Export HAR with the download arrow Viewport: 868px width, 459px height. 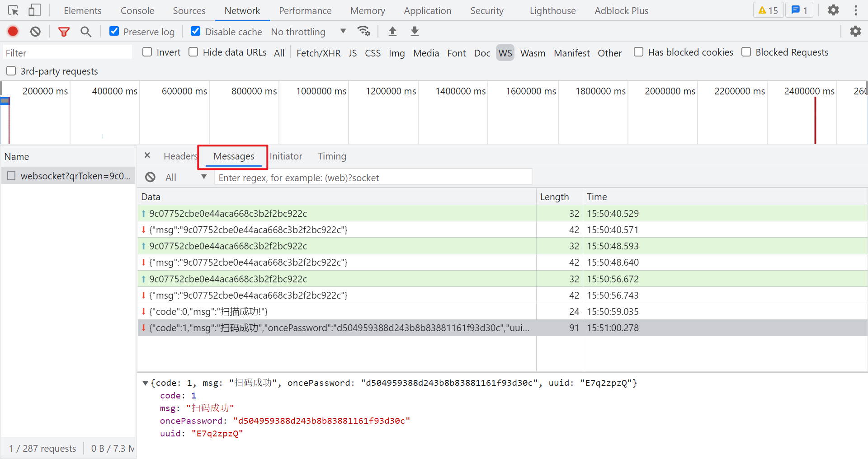[x=415, y=31]
